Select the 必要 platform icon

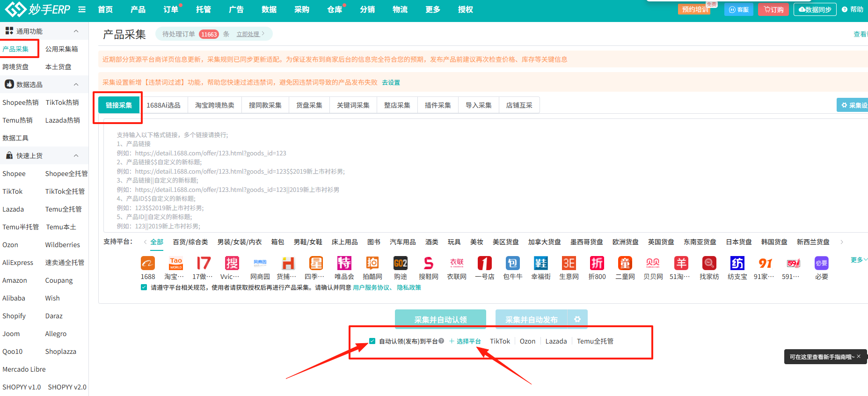click(x=822, y=263)
